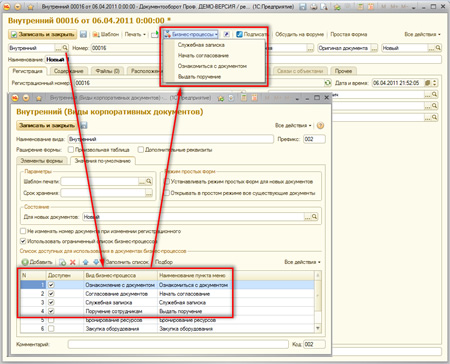Uncheck 'Использовать ограниченный список бизнес-процессов'

pyautogui.click(x=23, y=241)
